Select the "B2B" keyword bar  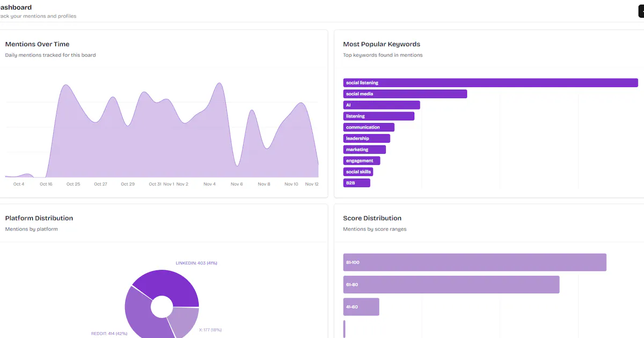point(357,183)
